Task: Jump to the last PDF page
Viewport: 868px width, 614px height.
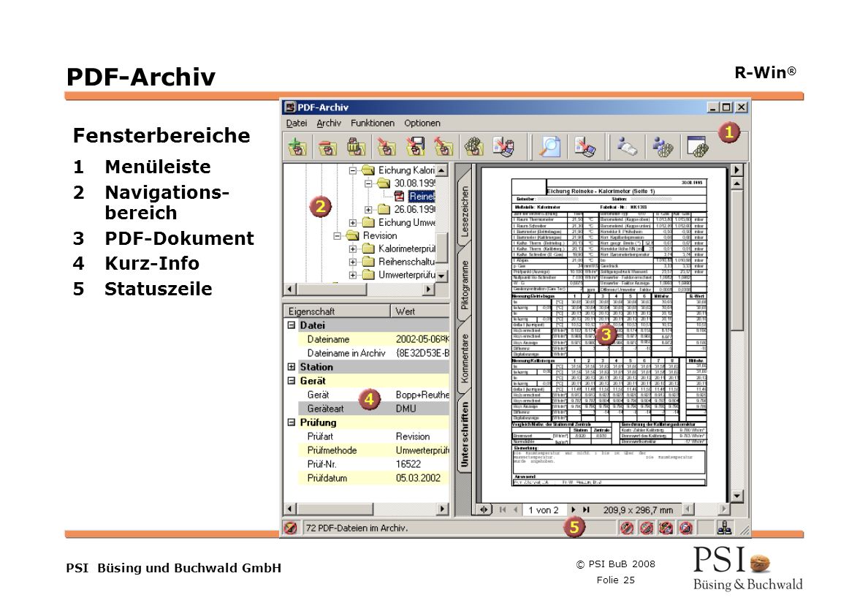Action: 586,510
